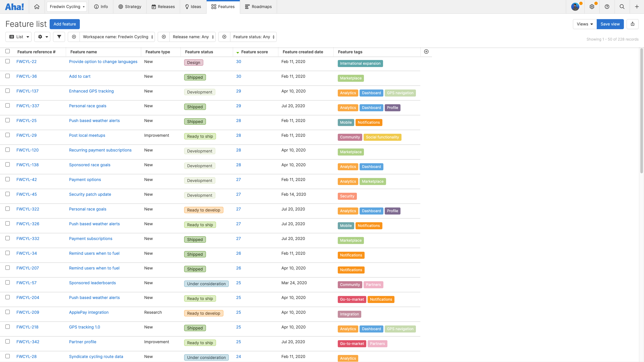644x362 pixels.
Task: Clear the Feature status filter
Action: (x=224, y=37)
